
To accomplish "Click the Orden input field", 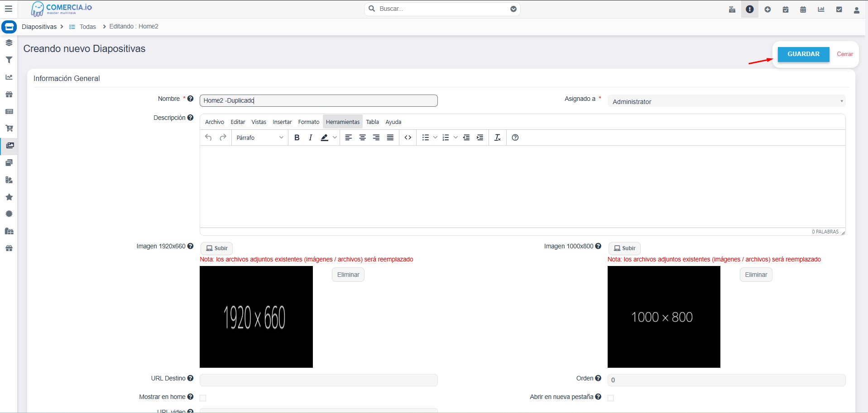I will [726, 380].
